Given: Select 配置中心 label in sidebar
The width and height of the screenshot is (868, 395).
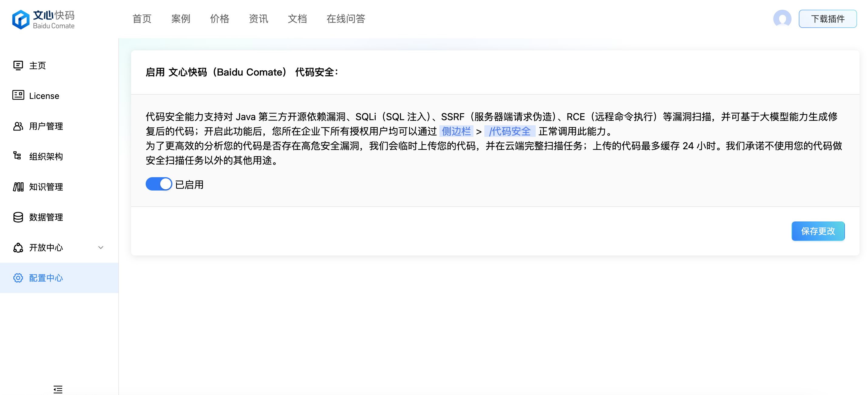Looking at the screenshot, I should 46,278.
